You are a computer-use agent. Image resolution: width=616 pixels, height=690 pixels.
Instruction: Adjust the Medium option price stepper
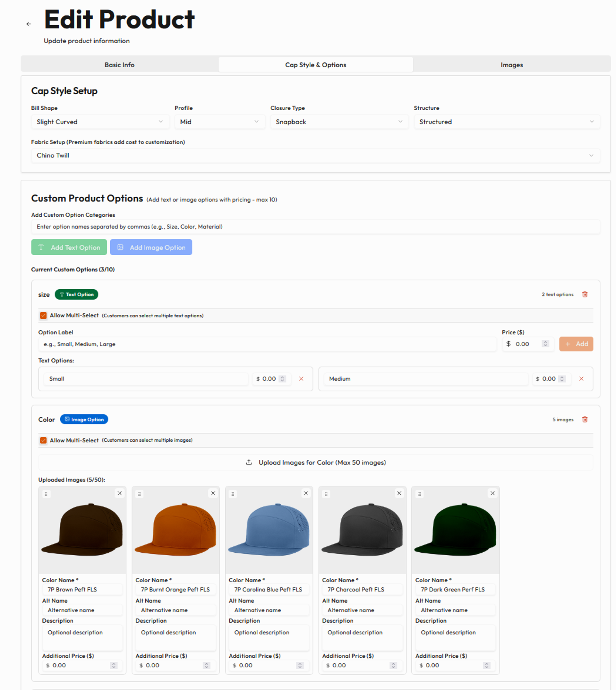point(562,379)
